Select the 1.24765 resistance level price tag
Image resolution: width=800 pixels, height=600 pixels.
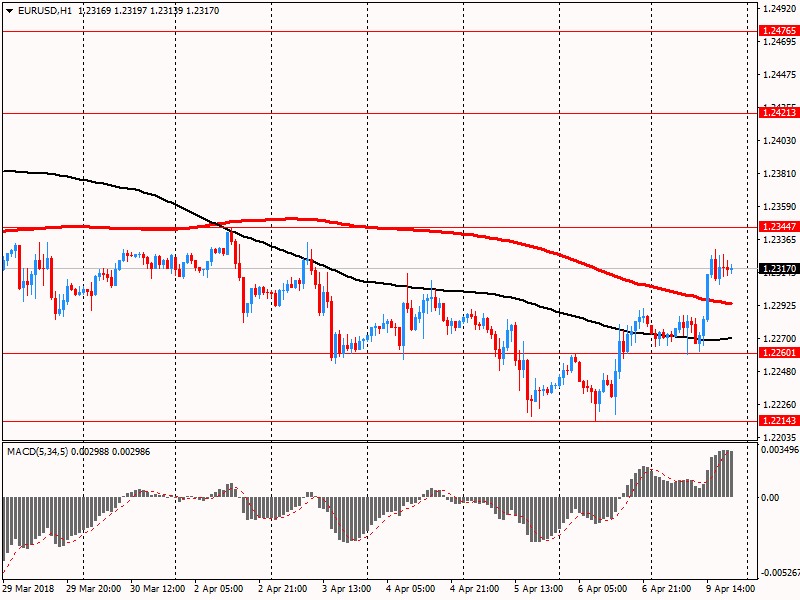click(779, 31)
